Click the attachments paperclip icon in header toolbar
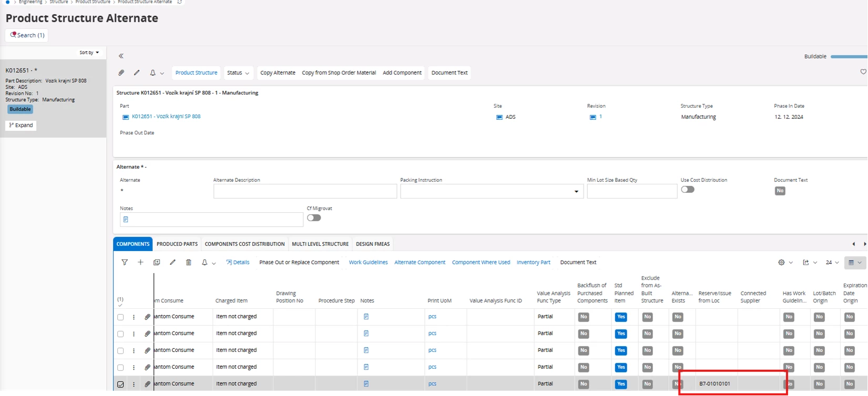The width and height of the screenshot is (868, 396). (x=121, y=73)
